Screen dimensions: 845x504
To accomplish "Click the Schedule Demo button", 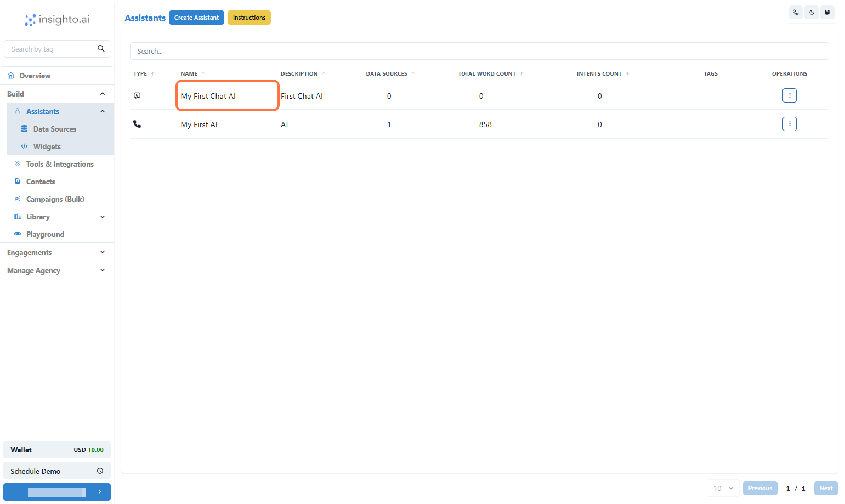I will [57, 471].
